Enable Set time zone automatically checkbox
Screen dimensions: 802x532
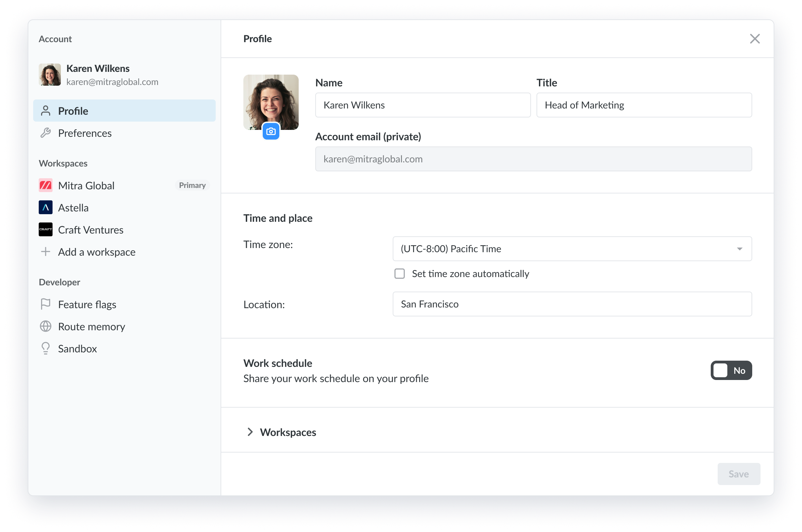400,274
